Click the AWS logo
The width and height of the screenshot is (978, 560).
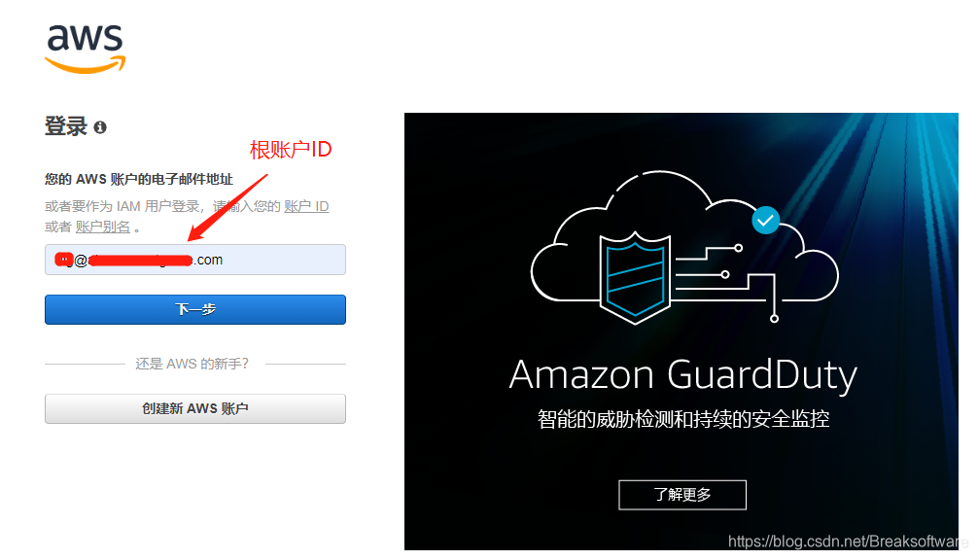click(x=85, y=49)
